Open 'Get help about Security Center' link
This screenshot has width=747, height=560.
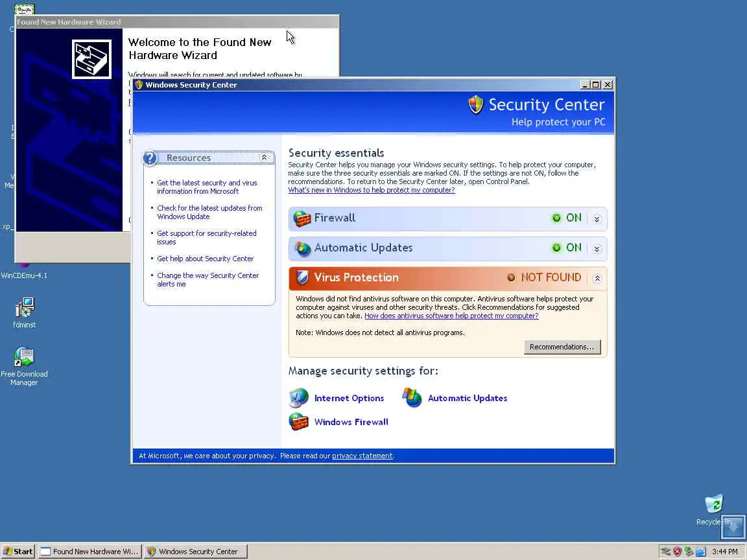206,259
